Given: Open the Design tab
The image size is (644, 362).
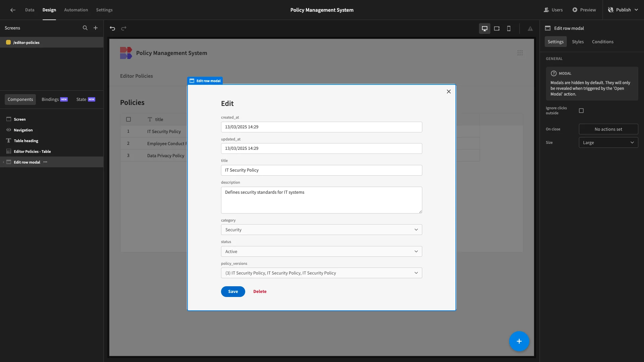Looking at the screenshot, I should [x=49, y=10].
